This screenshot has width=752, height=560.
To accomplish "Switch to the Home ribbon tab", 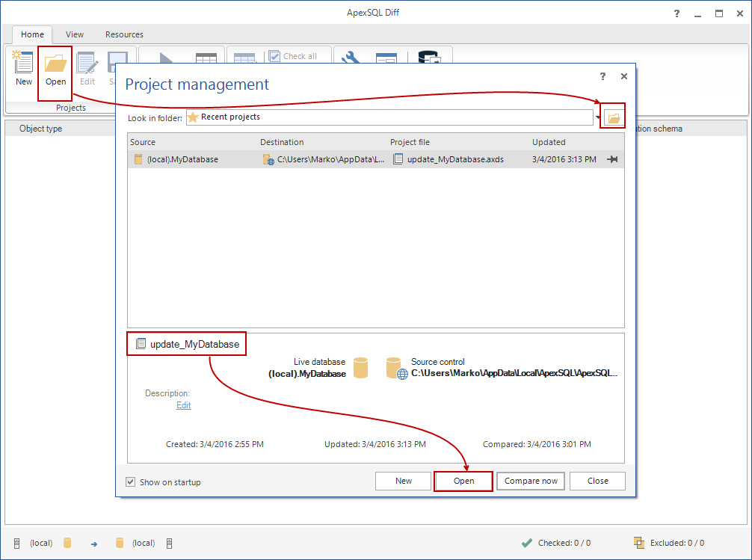I will coord(32,34).
